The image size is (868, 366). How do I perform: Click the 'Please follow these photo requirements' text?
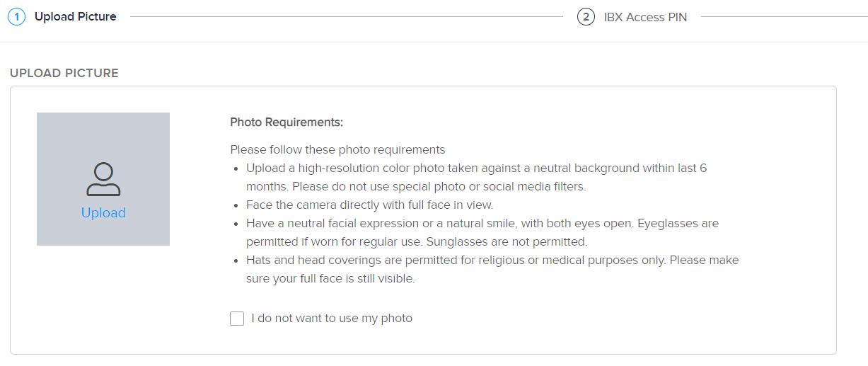coord(337,150)
